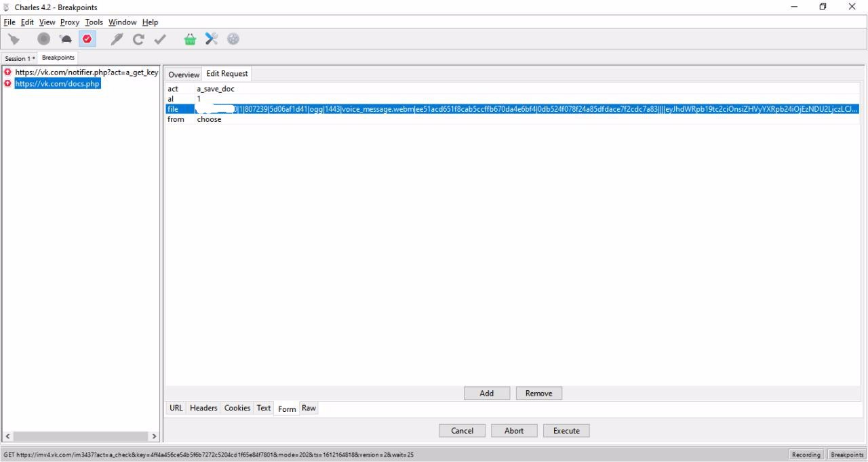
Task: Toggle throttling with the turtle icon
Action: click(66, 39)
